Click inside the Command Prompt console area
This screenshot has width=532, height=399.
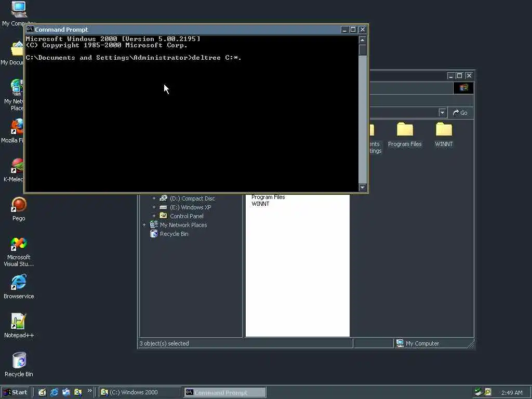click(x=192, y=114)
